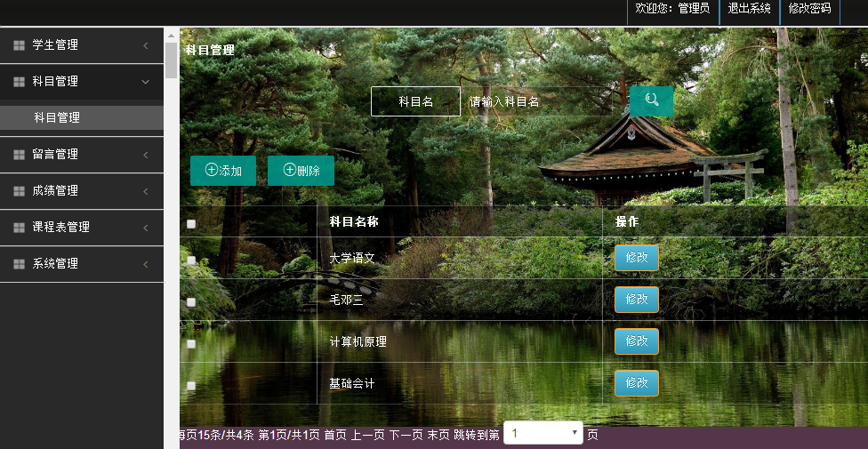
Task: Collapse the 科目管理 chevron
Action: tap(146, 82)
